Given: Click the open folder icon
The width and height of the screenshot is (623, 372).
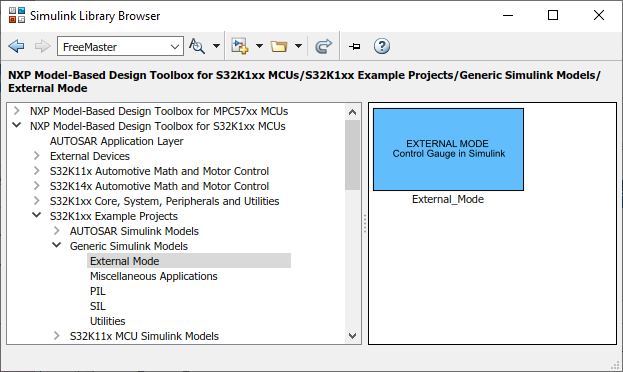Looking at the screenshot, I should (279, 46).
